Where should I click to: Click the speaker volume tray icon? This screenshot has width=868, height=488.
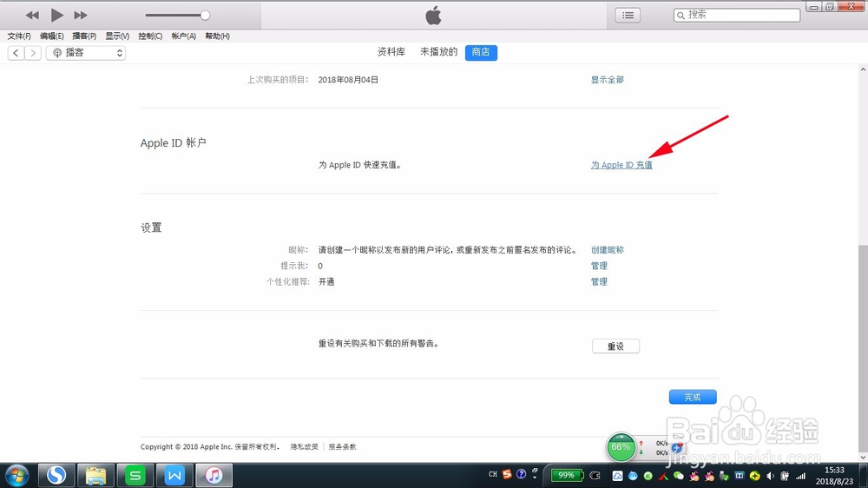770,476
